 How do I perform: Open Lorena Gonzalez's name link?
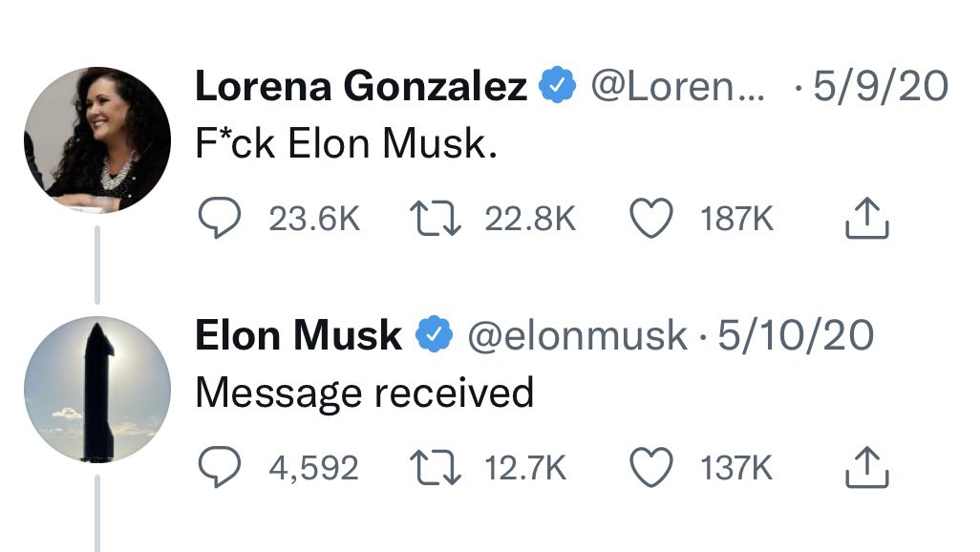361,86
